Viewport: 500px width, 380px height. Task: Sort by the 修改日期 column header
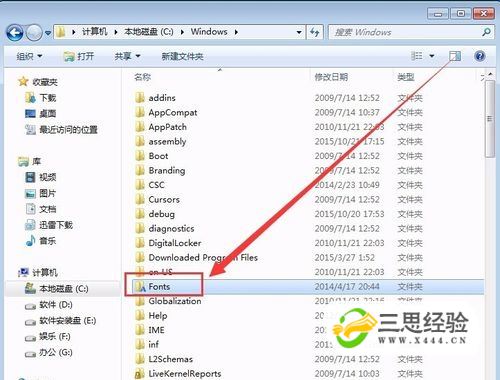[331, 77]
